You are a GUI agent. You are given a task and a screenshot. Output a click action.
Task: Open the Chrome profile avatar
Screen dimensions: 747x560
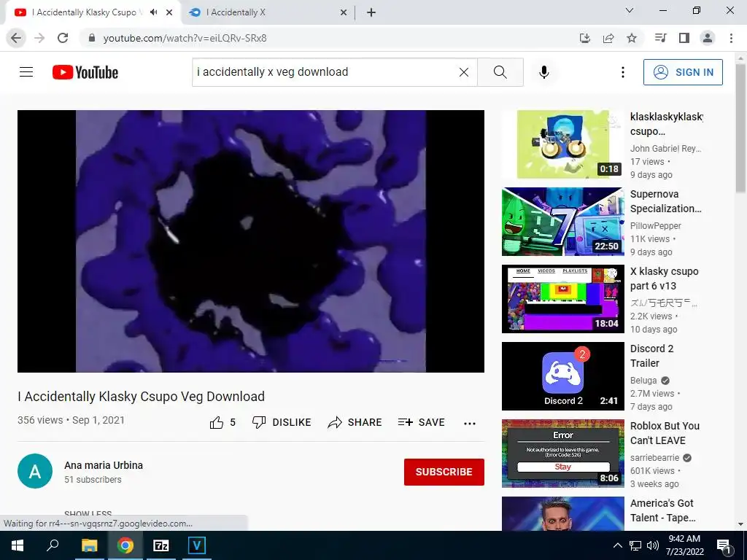pos(708,38)
